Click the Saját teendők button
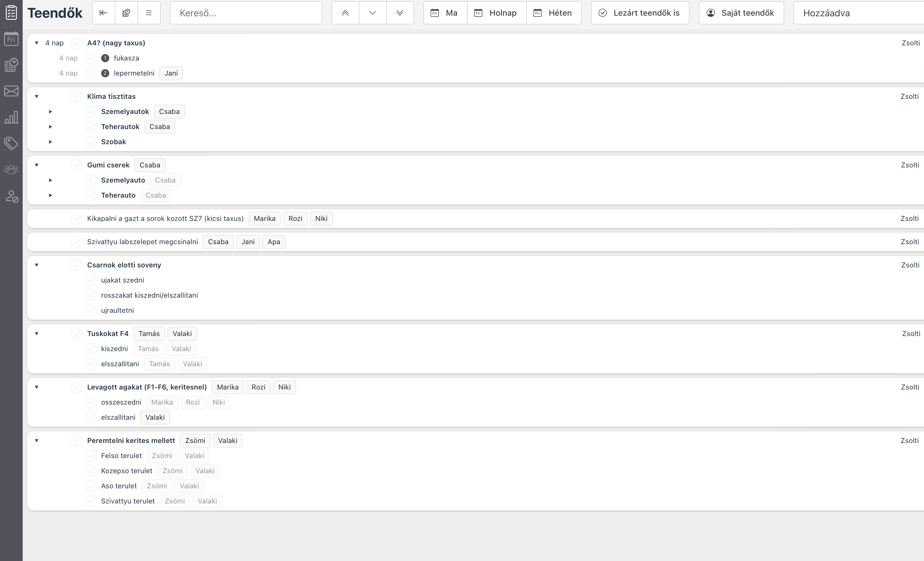Image resolution: width=924 pixels, height=561 pixels. click(741, 13)
